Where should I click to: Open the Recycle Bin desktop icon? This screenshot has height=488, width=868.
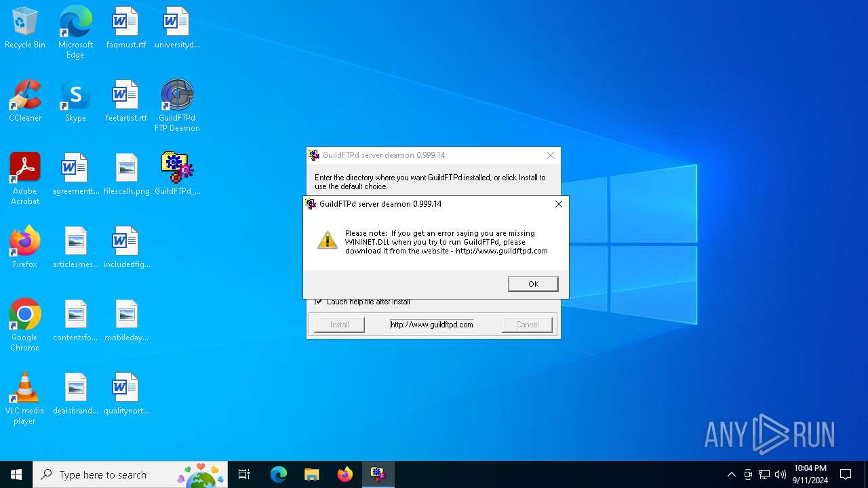[25, 28]
